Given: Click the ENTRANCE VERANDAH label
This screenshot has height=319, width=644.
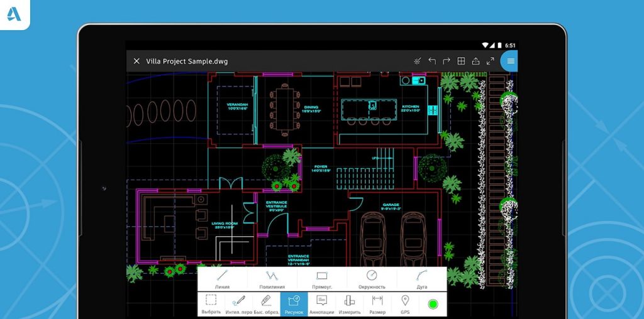Looking at the screenshot, I should click(x=298, y=259).
